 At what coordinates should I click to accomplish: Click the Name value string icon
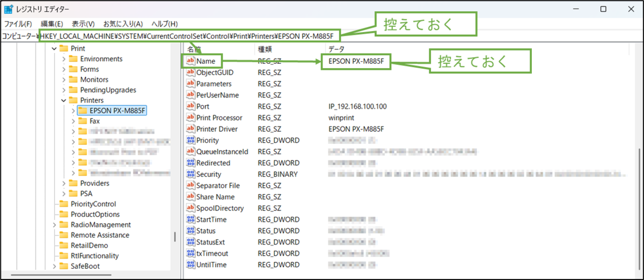[191, 61]
